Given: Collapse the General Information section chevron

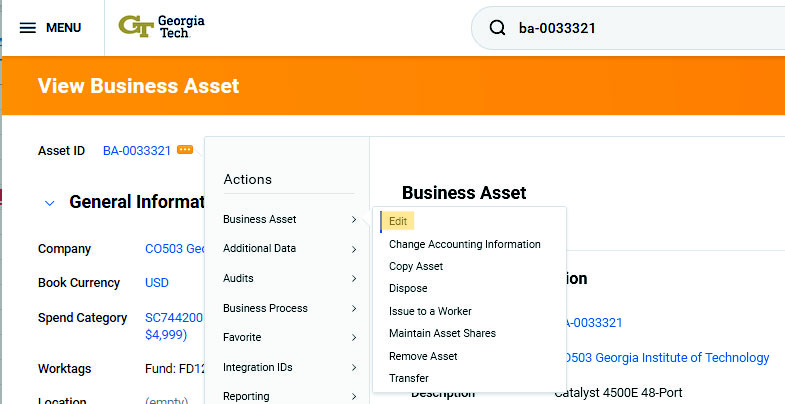Looking at the screenshot, I should coord(50,203).
